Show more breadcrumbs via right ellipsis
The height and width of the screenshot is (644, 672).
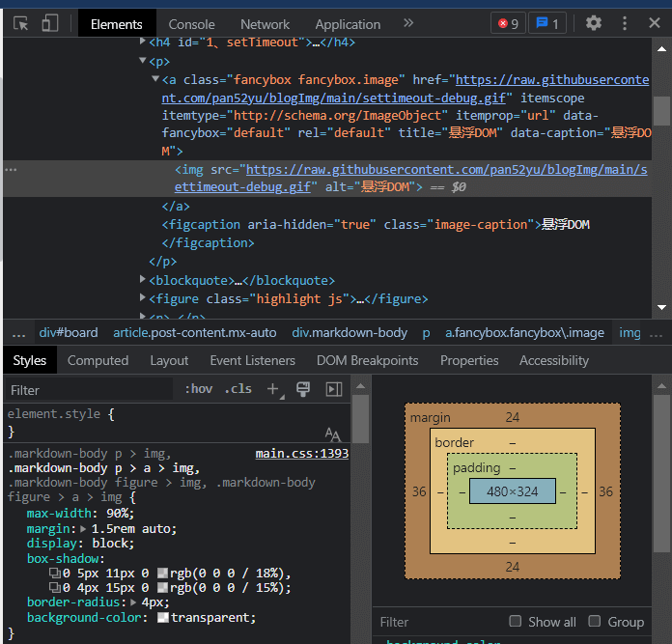[657, 334]
